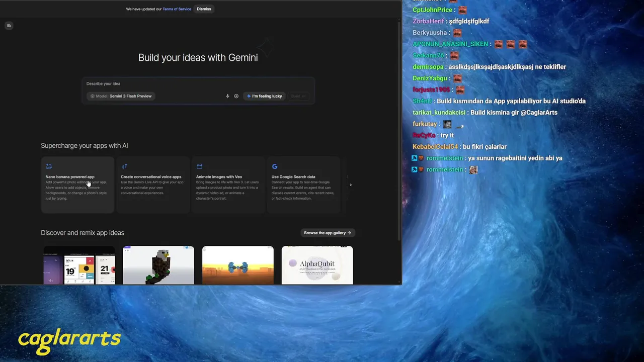Select the Nano banana powered app card

tap(77, 185)
